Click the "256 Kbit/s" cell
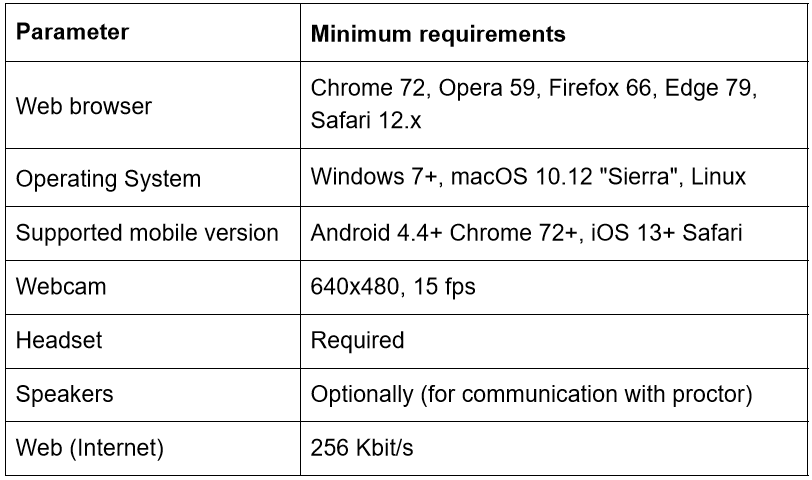 (x=362, y=448)
